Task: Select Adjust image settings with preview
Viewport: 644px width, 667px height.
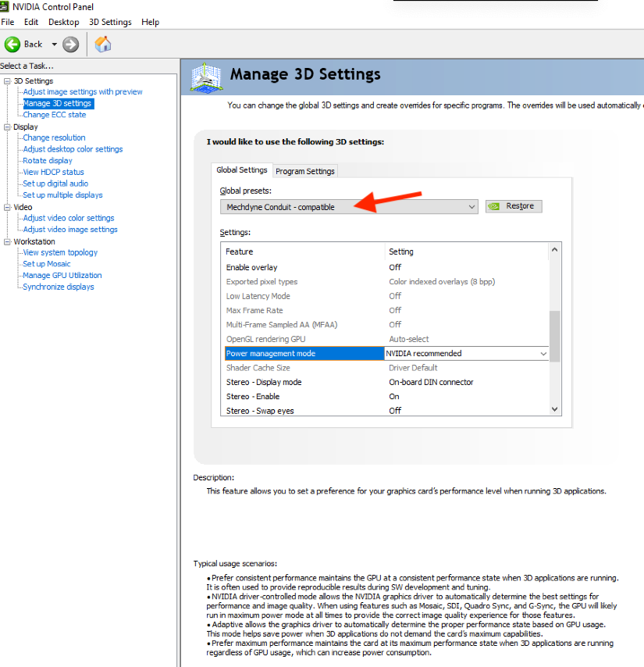Action: [x=83, y=92]
